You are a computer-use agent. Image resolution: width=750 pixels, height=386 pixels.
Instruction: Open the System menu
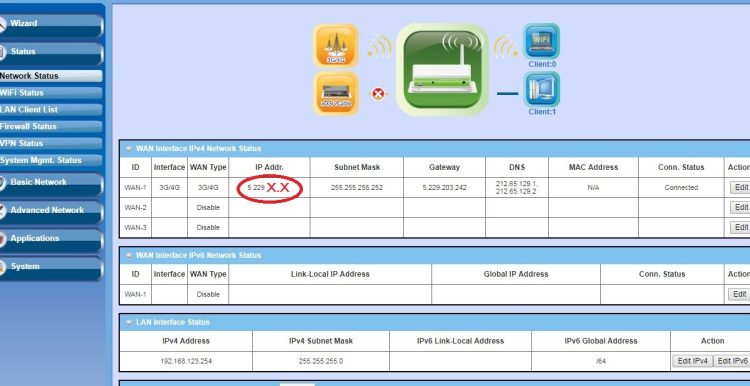[51, 269]
